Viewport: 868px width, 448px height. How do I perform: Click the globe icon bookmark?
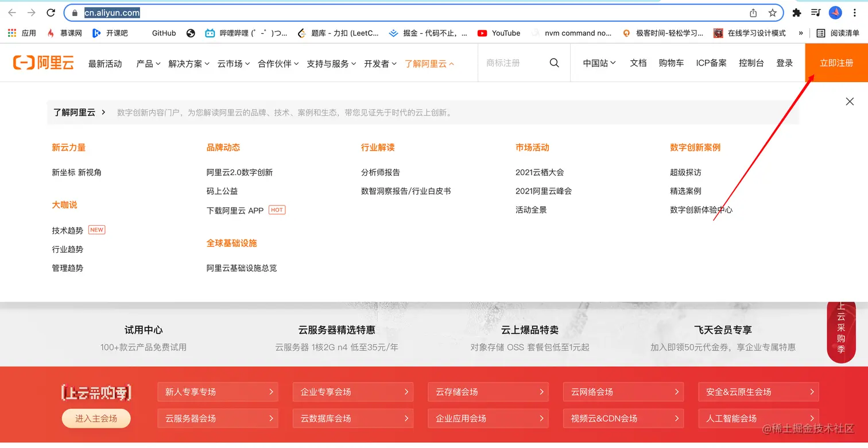pyautogui.click(x=191, y=33)
